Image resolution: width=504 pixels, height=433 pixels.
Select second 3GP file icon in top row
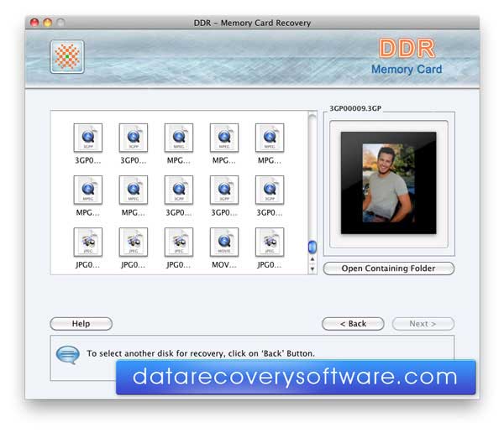coord(133,138)
